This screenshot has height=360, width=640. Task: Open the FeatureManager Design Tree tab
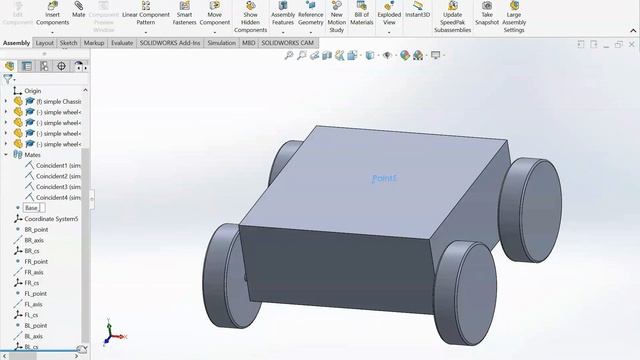click(9, 66)
